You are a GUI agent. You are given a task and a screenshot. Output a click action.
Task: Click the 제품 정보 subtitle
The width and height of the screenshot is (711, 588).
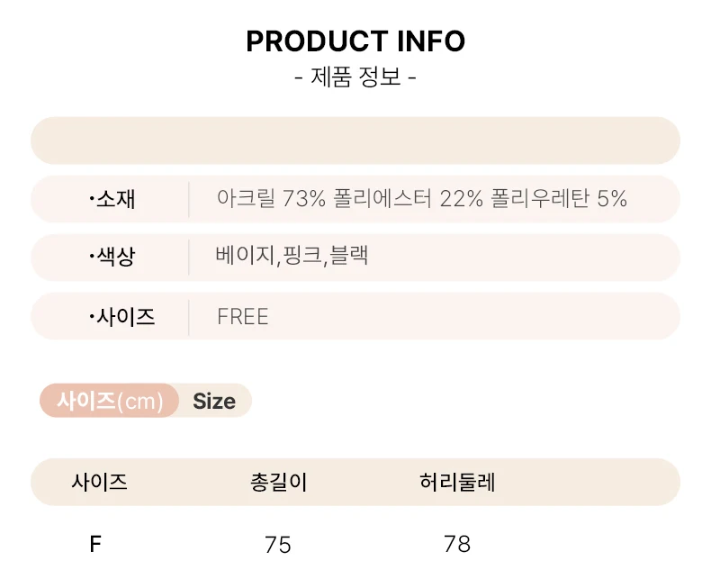point(355,77)
